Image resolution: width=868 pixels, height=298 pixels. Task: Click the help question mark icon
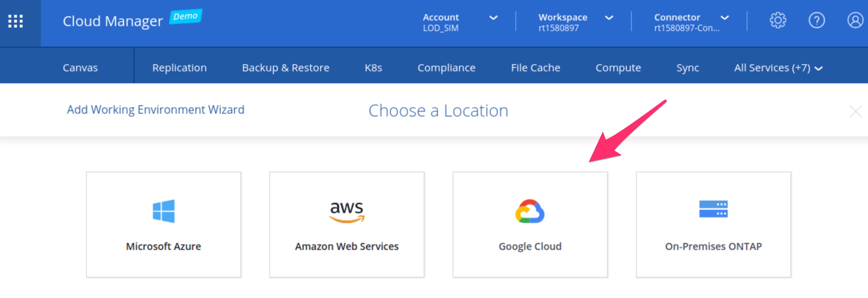click(816, 20)
